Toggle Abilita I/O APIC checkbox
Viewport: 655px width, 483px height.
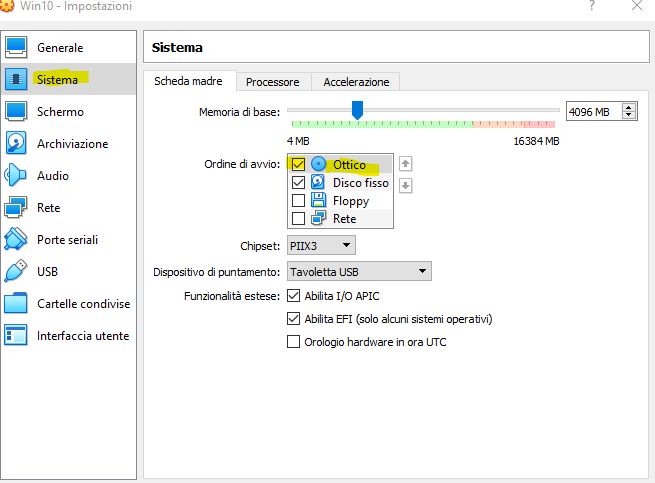coord(293,296)
